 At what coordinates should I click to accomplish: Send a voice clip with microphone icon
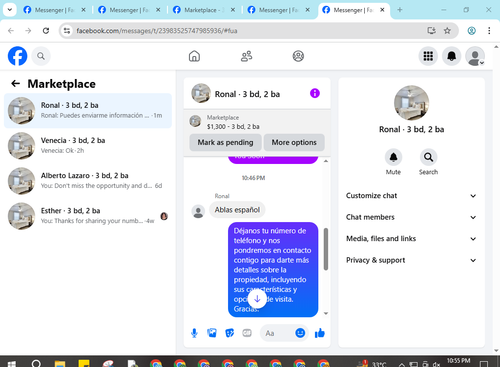click(194, 333)
